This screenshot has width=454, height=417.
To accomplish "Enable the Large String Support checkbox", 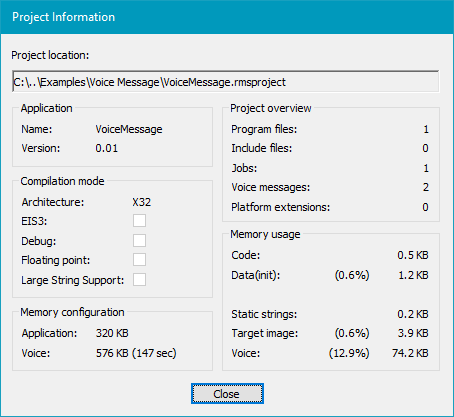I will click(139, 280).
